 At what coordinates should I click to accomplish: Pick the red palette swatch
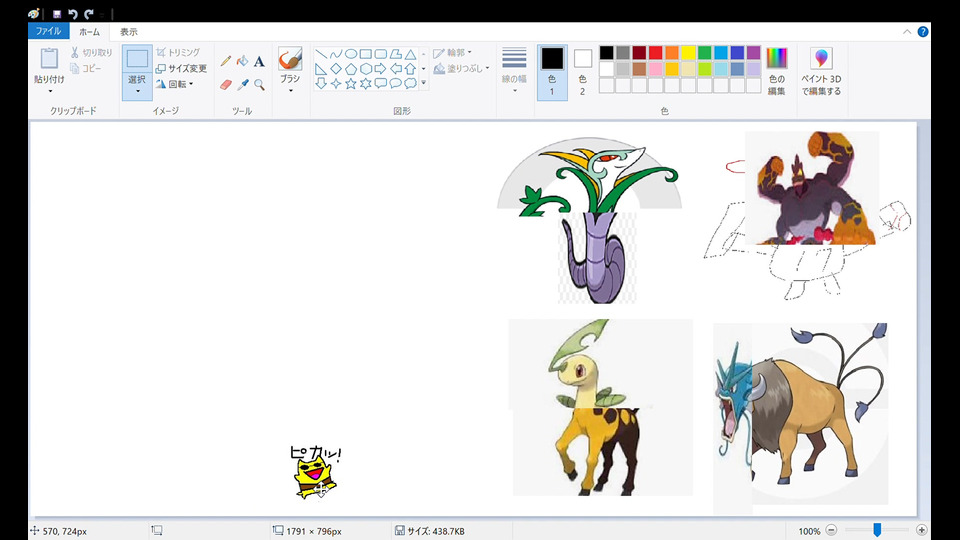655,53
